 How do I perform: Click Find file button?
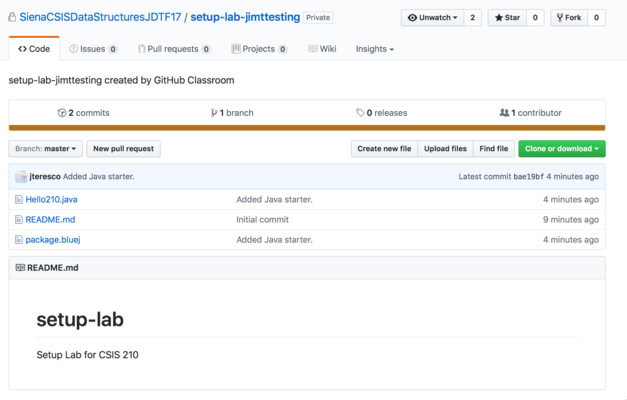coord(494,148)
